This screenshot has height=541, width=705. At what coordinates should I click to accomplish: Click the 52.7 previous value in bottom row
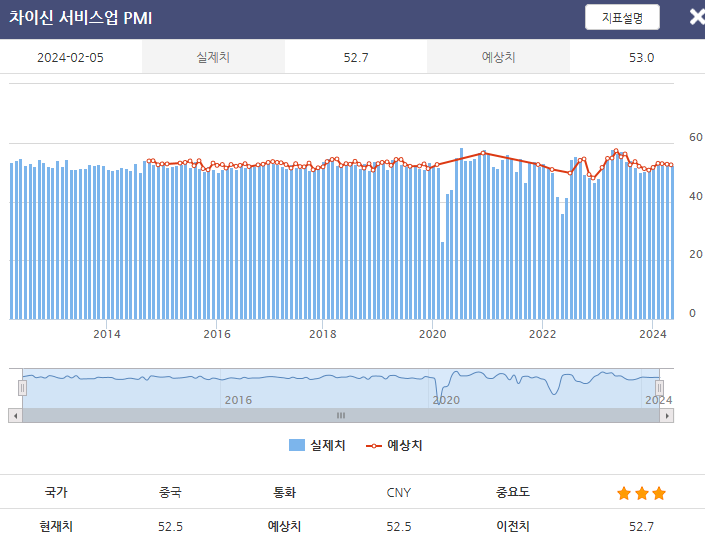pos(641,526)
